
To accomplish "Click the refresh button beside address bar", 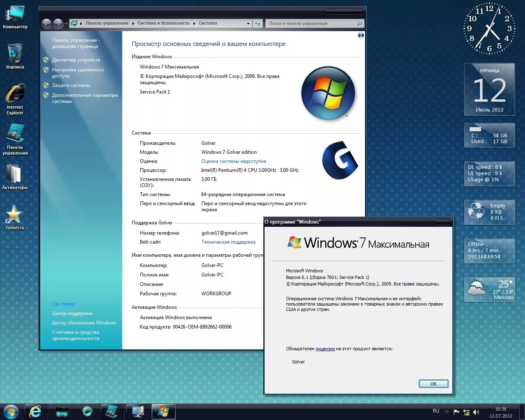I will coord(258,23).
